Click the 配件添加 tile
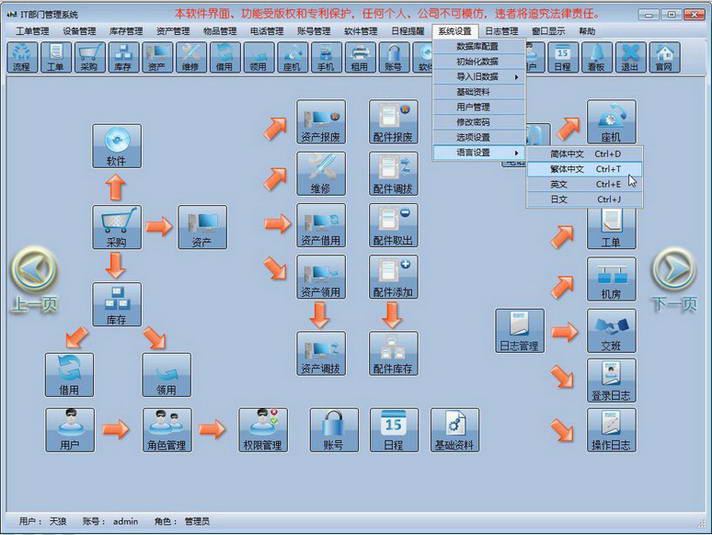The height and width of the screenshot is (535, 712). [x=393, y=277]
